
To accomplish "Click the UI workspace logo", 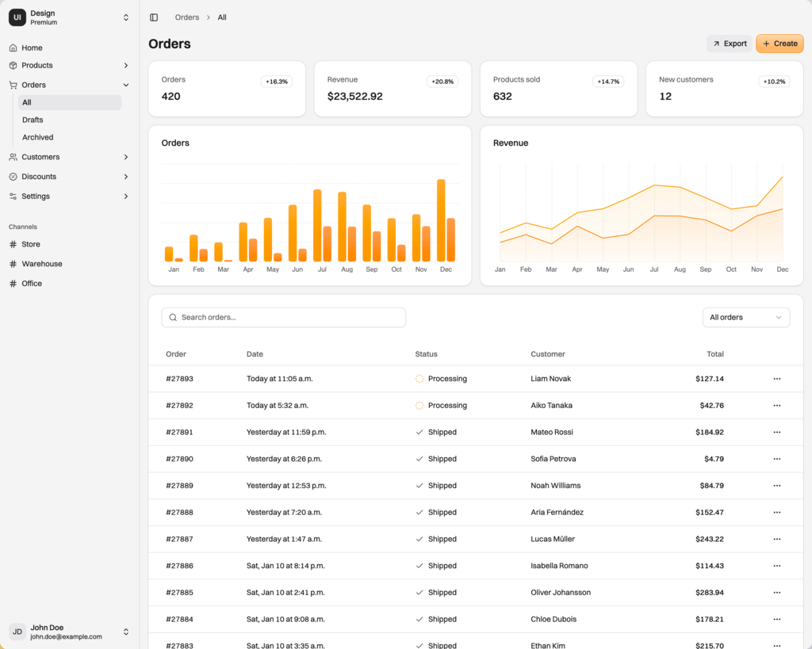I will pos(17,17).
